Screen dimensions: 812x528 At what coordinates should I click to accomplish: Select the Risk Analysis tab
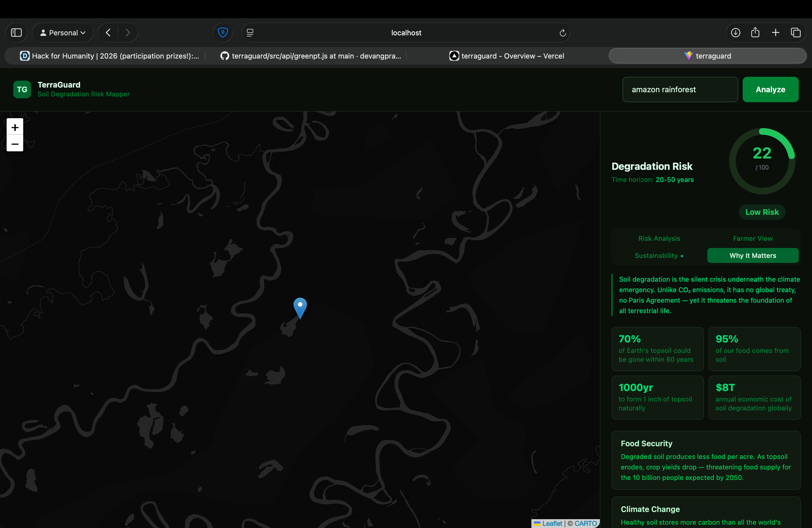(x=659, y=238)
